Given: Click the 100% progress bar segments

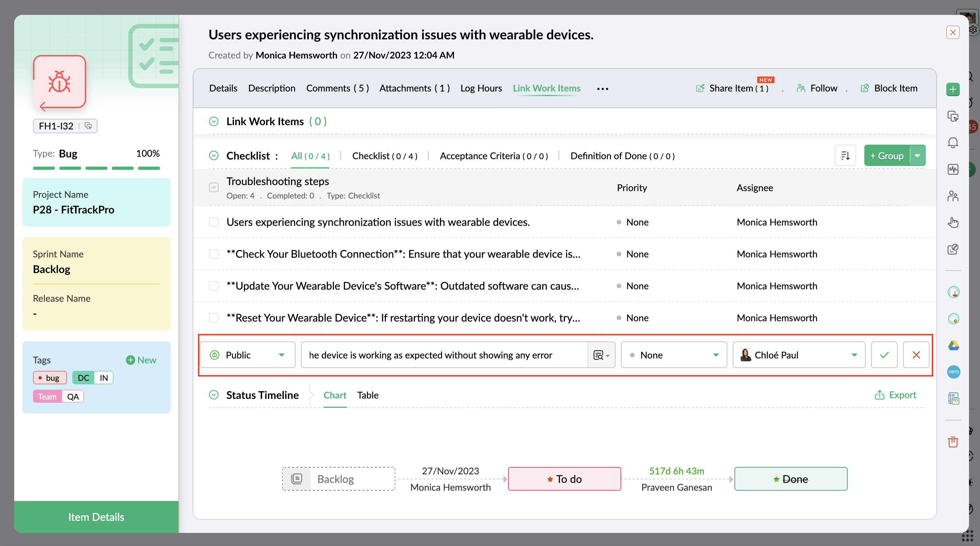Looking at the screenshot, I should click(x=96, y=168).
